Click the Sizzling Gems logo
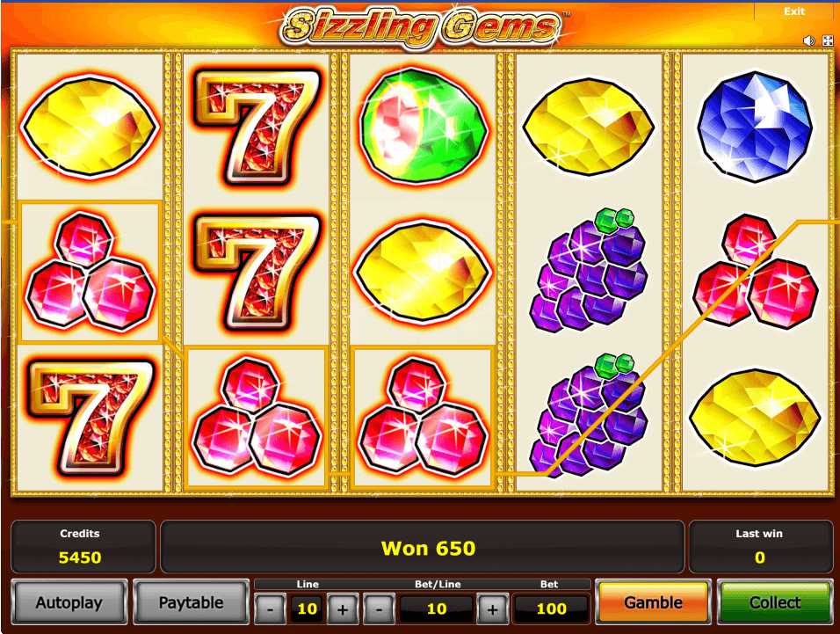 click(x=422, y=26)
